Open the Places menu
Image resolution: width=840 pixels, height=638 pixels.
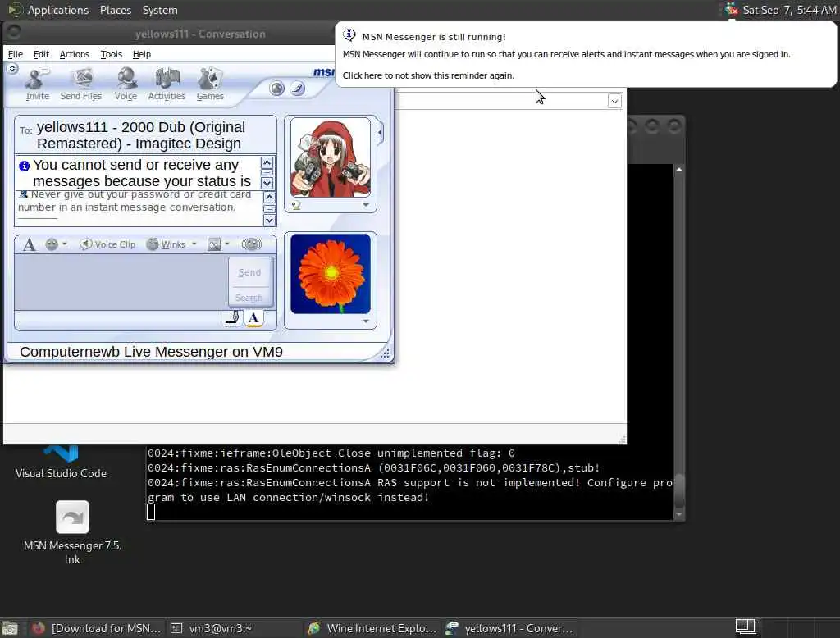click(x=116, y=10)
